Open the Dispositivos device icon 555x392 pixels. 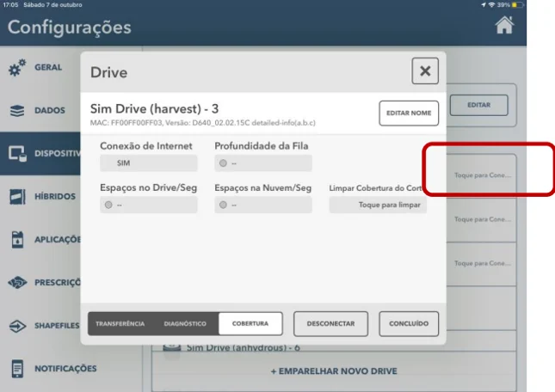click(17, 154)
